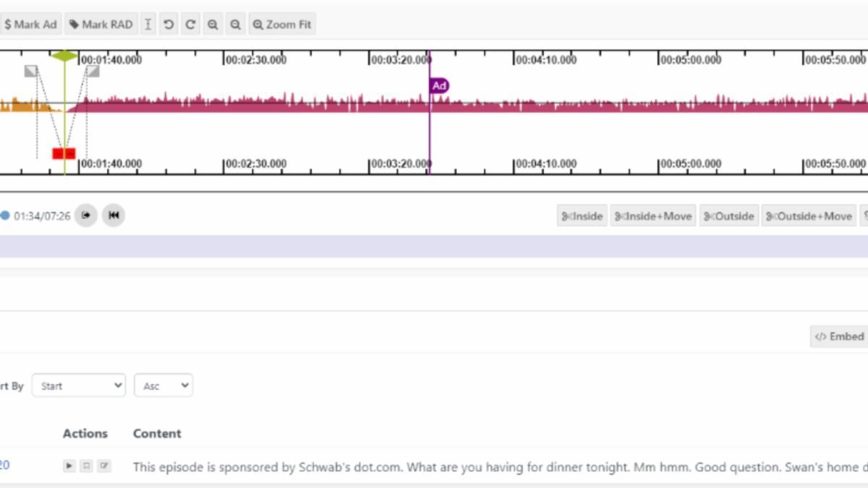Click the Actions column header
Image resolution: width=868 pixels, height=488 pixels.
point(85,433)
